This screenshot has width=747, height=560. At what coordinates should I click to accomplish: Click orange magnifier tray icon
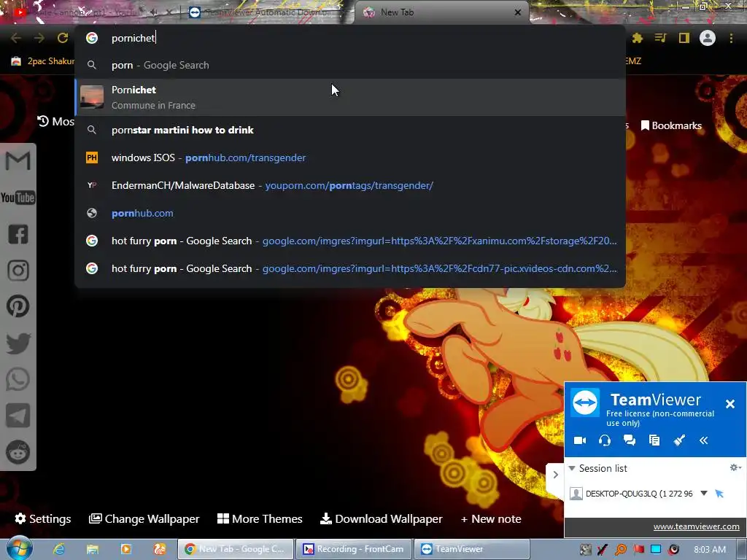[621, 550]
